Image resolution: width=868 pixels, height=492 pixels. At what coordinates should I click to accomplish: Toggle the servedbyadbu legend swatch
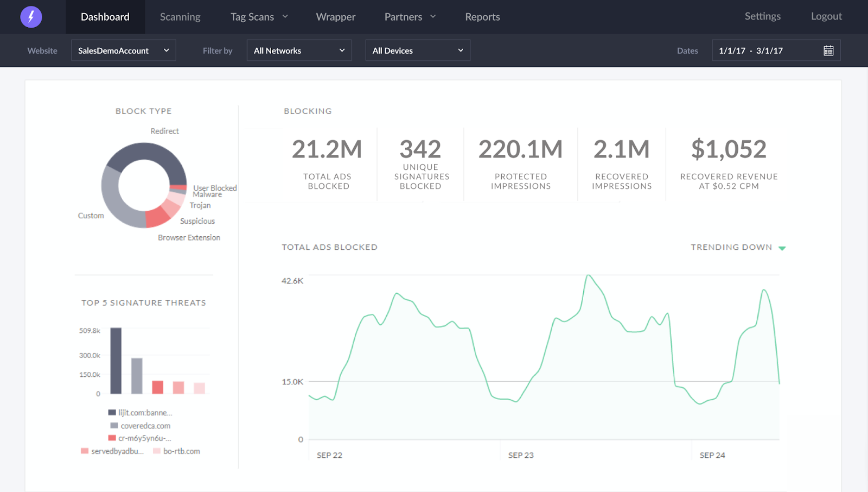point(85,451)
